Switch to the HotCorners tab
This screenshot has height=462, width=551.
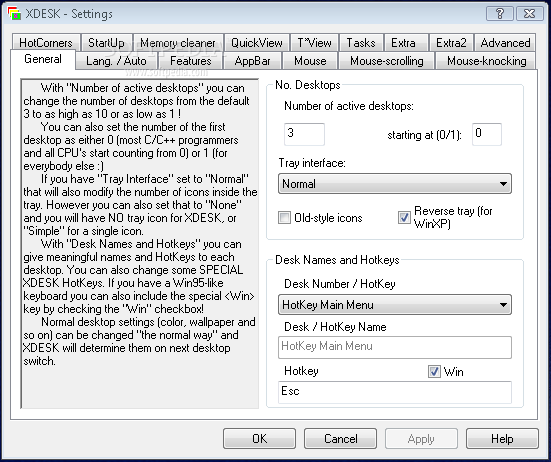click(x=46, y=43)
